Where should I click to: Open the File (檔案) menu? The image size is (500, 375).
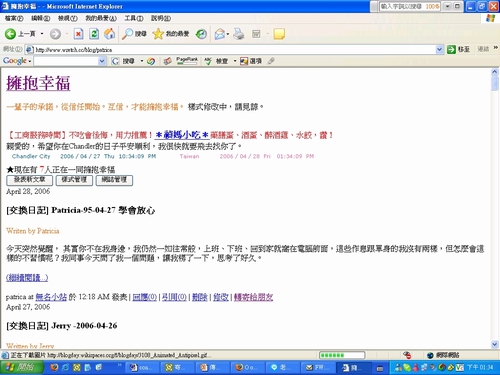click(x=14, y=18)
